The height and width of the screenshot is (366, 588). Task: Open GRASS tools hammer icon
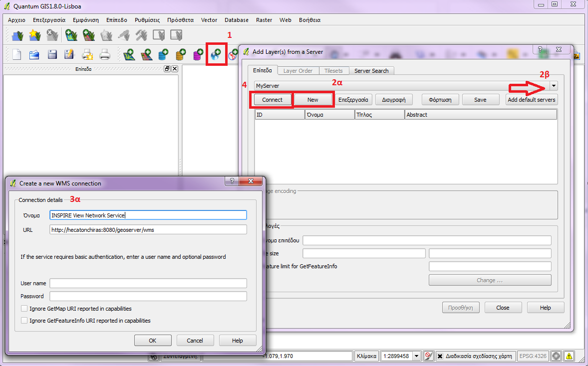pyautogui.click(x=141, y=35)
